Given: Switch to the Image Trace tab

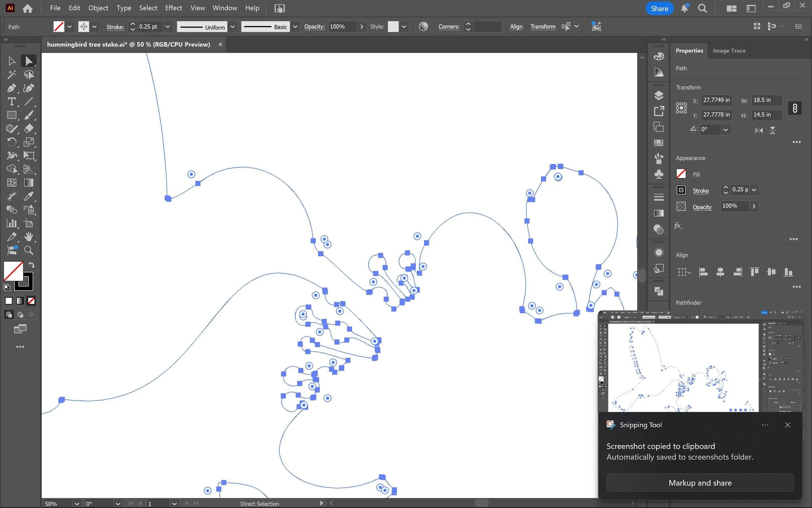Looking at the screenshot, I should click(x=729, y=51).
